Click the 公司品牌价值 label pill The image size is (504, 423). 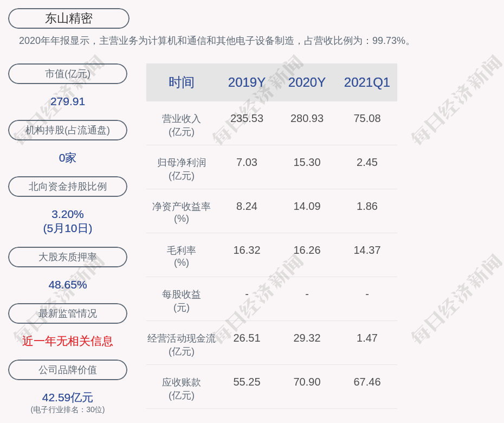click(x=68, y=370)
